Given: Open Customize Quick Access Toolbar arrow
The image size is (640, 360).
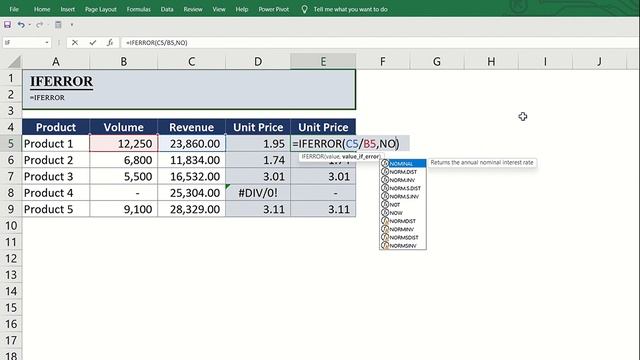Looking at the screenshot, I should [72, 25].
